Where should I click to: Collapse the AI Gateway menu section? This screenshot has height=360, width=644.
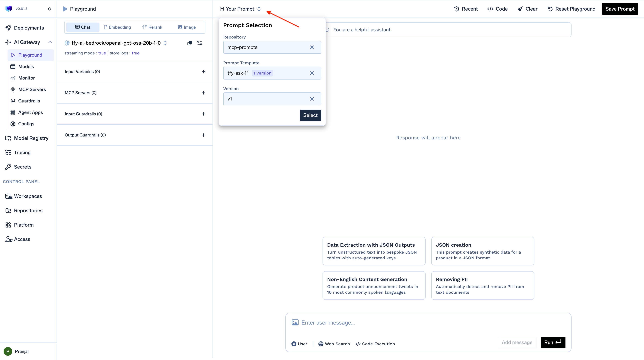[50, 42]
